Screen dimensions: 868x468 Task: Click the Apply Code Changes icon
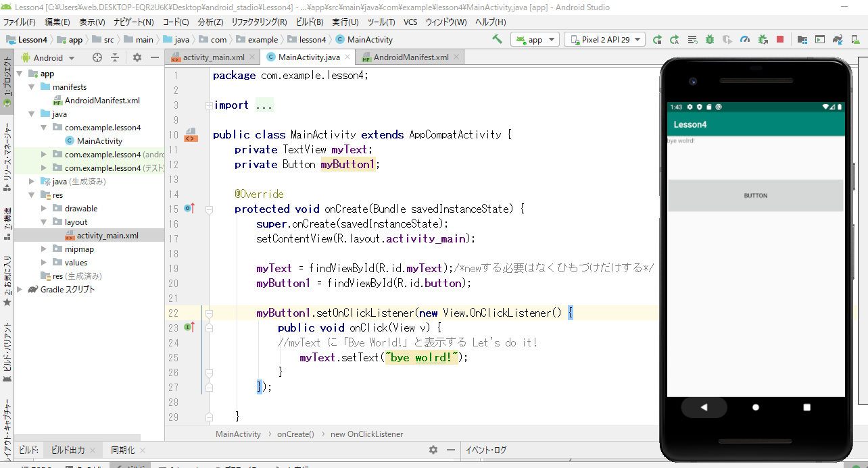(x=692, y=39)
